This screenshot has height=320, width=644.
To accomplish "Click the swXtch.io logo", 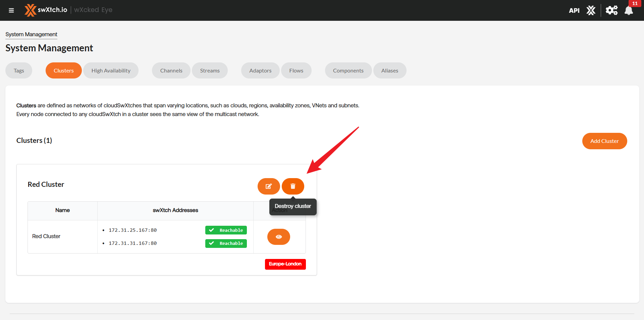I will point(46,10).
